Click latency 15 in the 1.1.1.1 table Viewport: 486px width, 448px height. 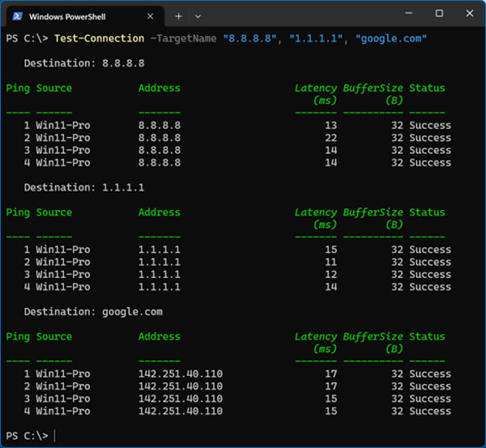(330, 250)
